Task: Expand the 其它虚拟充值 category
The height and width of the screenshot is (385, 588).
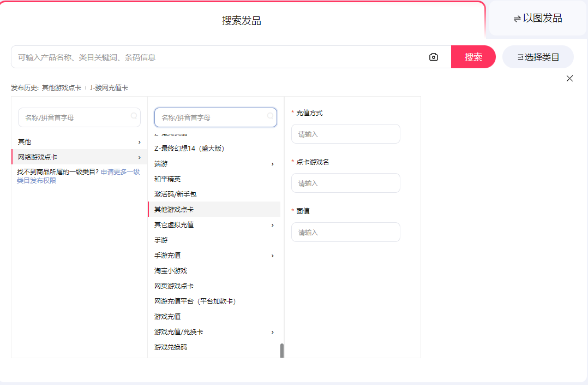Action: click(x=273, y=225)
